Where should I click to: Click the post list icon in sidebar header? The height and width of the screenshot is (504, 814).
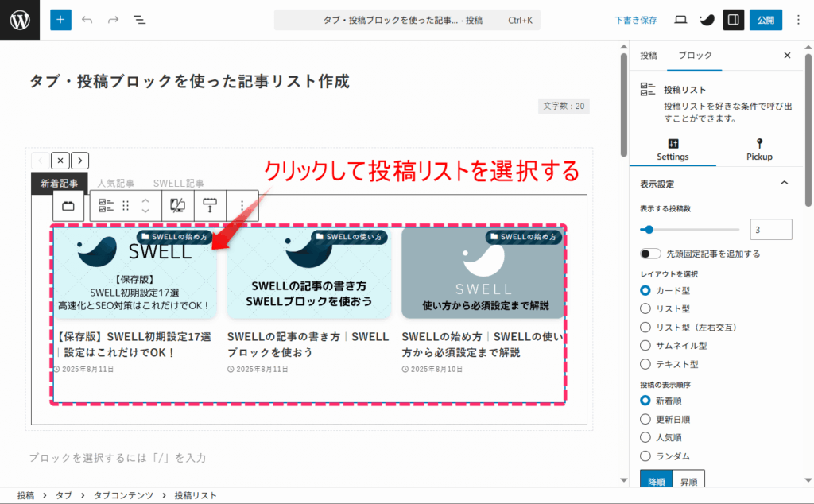(647, 89)
